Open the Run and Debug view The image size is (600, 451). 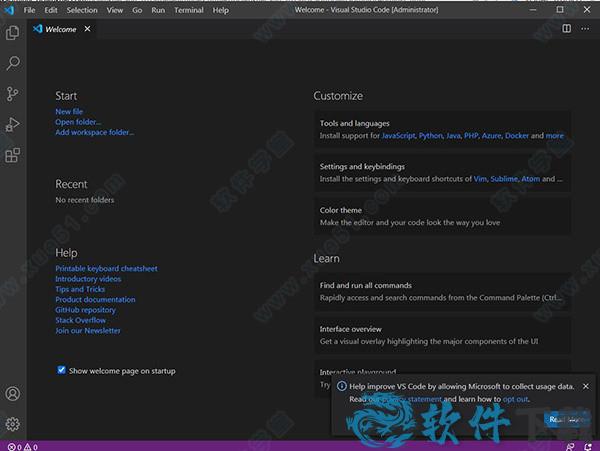pyautogui.click(x=13, y=124)
